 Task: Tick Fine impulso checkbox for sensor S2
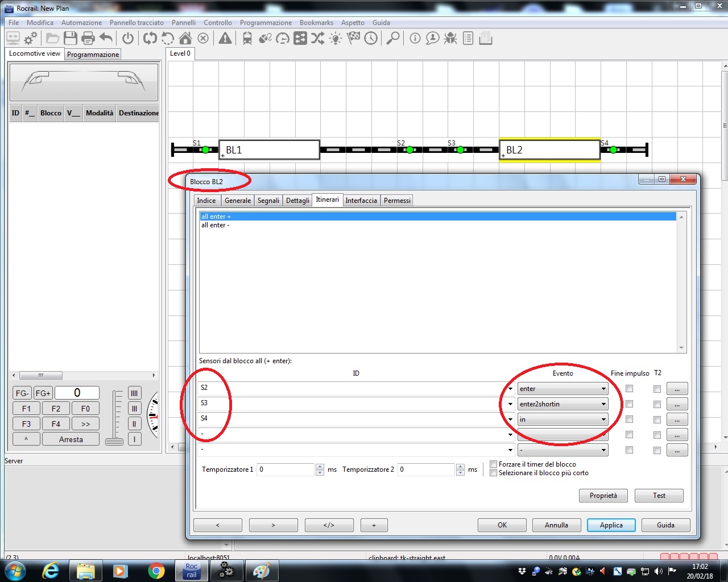tap(629, 389)
